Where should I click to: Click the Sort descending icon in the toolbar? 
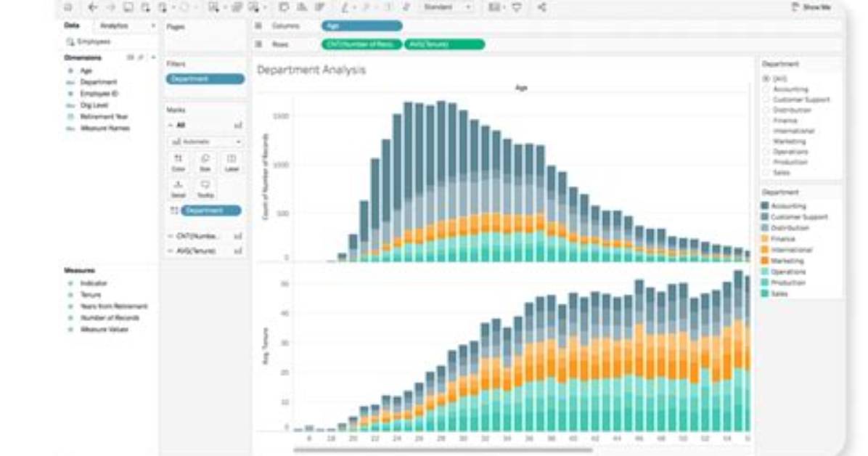click(319, 7)
